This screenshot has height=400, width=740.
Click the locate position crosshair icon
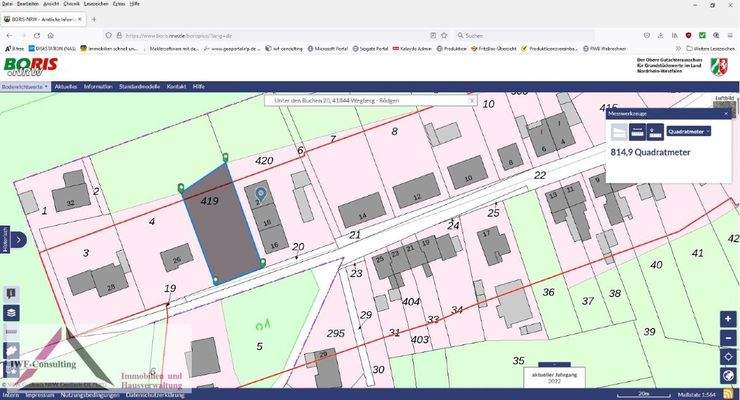click(x=728, y=357)
